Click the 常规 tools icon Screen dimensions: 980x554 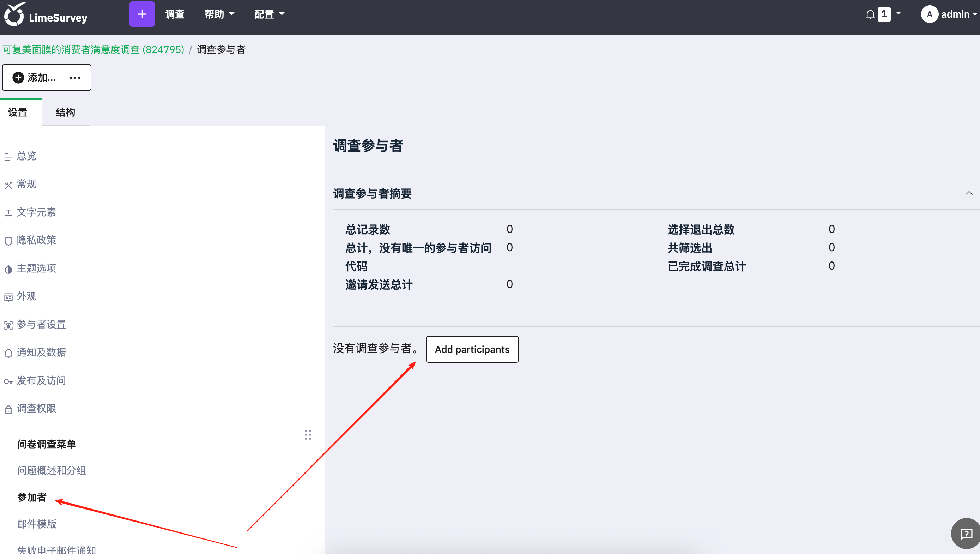coord(8,185)
